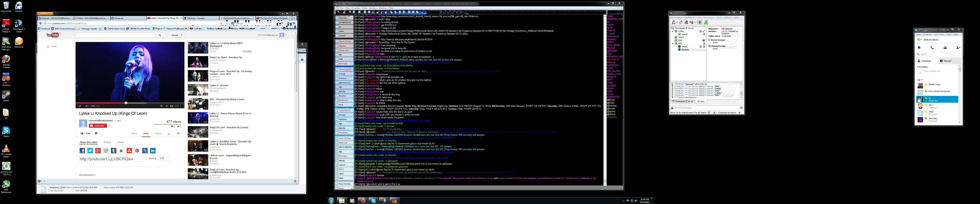Click Skype create group icon

tap(945, 47)
